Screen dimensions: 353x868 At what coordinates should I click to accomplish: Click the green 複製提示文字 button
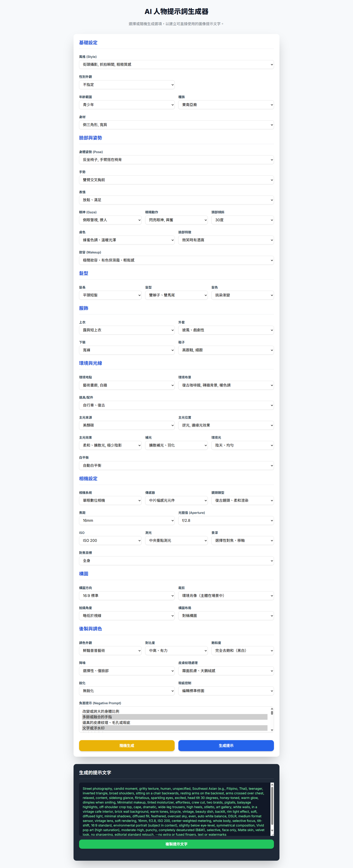(176, 844)
